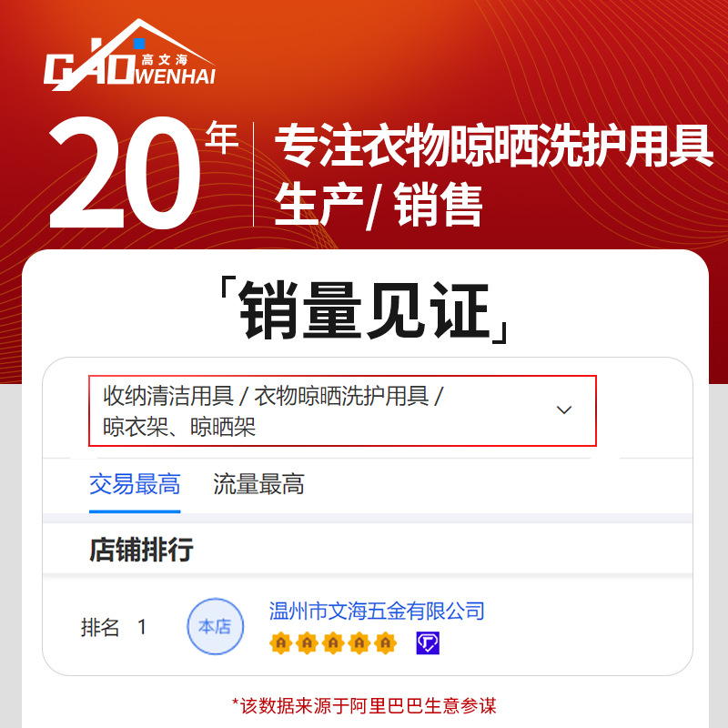Click the GAO WENHAI house logo
This screenshot has width=728, height=728.
(129, 55)
